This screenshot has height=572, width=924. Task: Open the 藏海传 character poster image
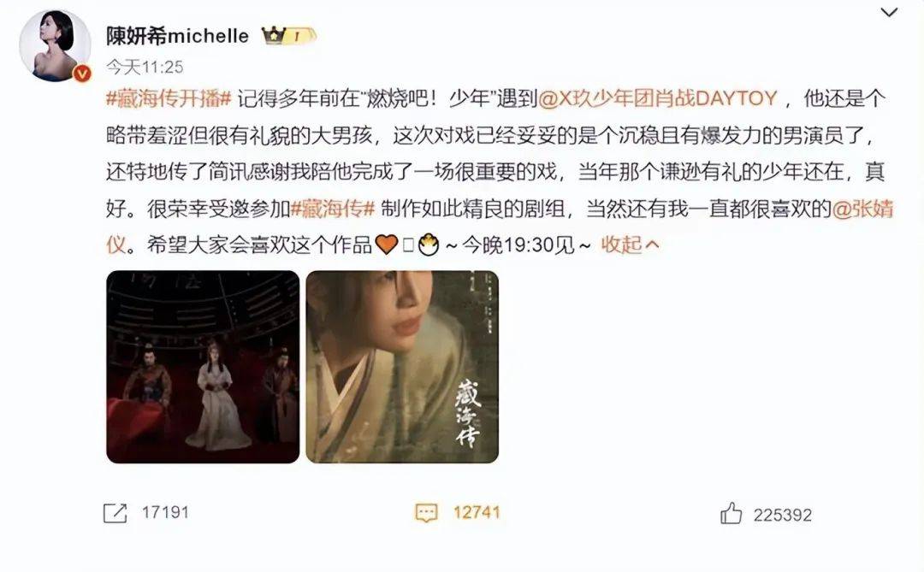tap(402, 367)
